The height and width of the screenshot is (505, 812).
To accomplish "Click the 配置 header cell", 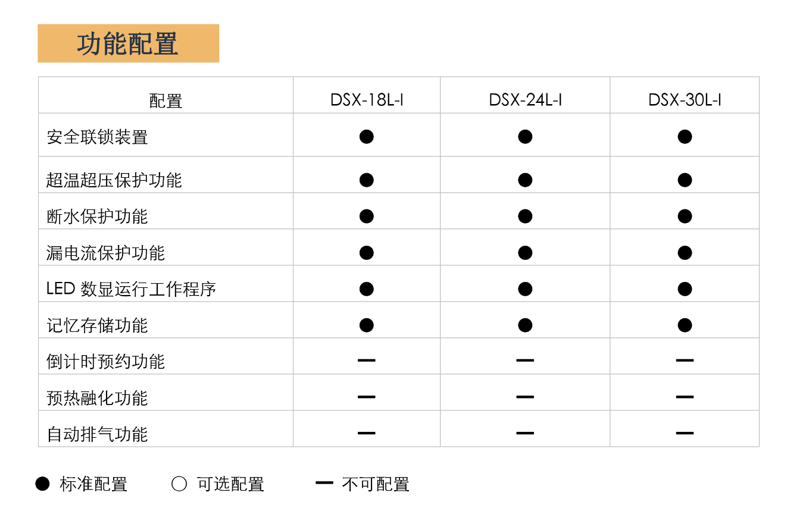I will click(165, 101).
